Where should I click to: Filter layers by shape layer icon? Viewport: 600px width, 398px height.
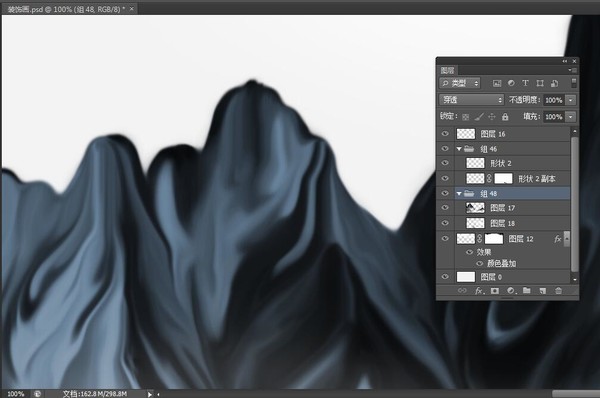540,83
